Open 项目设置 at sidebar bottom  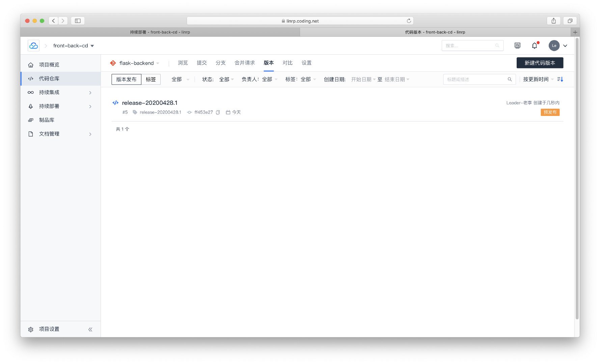coord(49,329)
